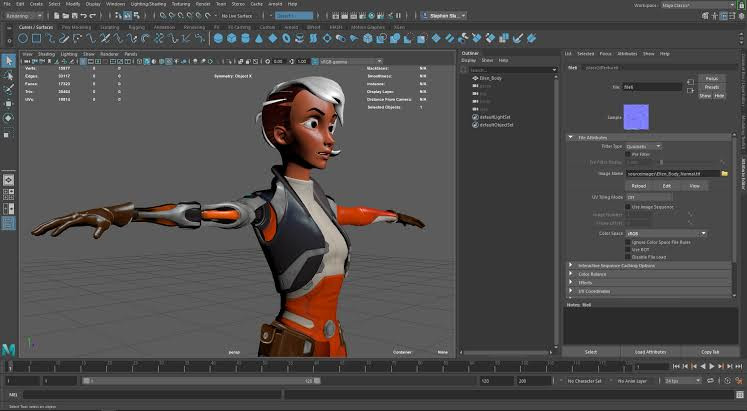The width and height of the screenshot is (747, 411).
Task: Click the Load Attributes button
Action: pyautogui.click(x=650, y=352)
